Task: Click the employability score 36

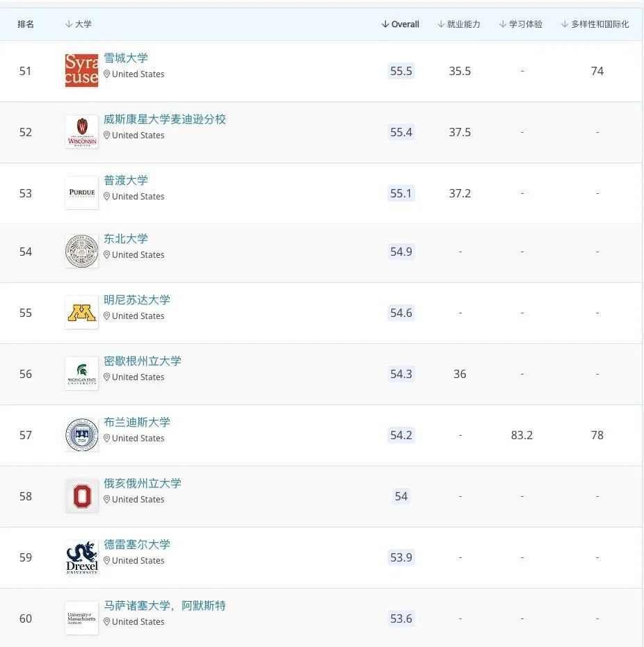Action: [x=460, y=374]
